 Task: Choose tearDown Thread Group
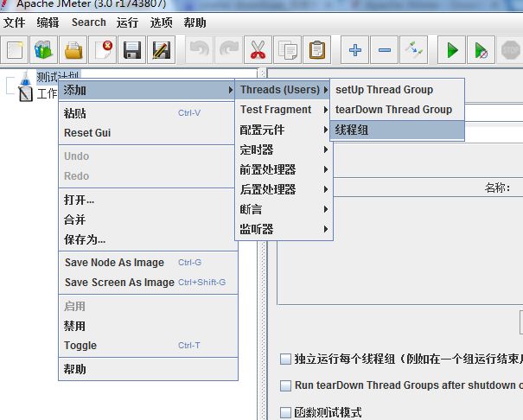397,110
